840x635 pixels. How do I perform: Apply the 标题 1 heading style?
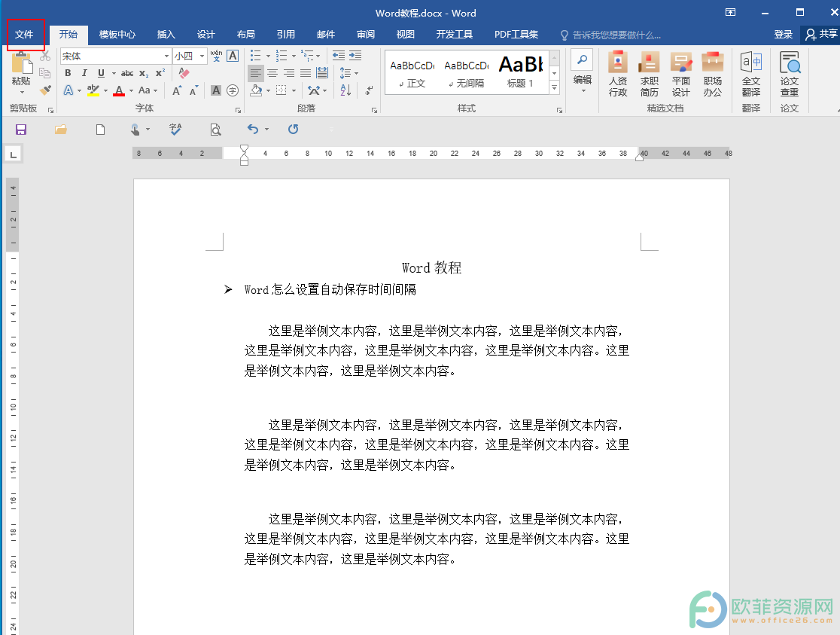pos(520,72)
